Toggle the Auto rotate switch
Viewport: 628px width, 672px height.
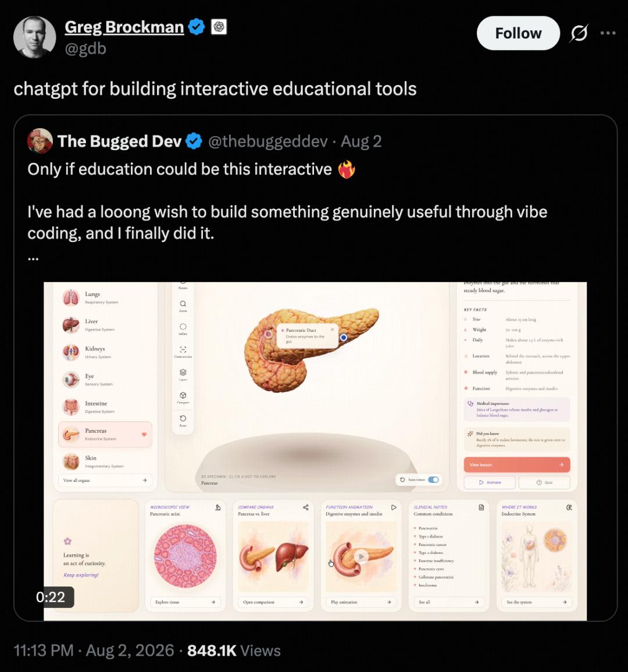coord(433,479)
